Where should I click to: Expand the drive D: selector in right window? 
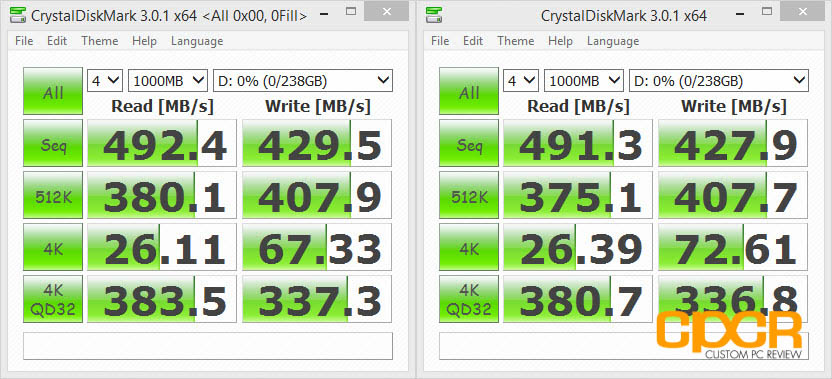718,81
